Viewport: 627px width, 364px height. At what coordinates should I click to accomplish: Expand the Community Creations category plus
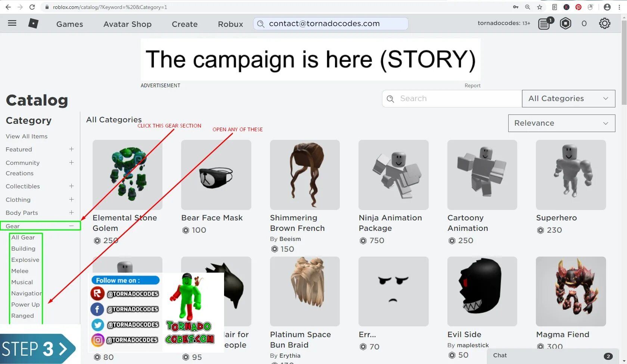coord(71,163)
